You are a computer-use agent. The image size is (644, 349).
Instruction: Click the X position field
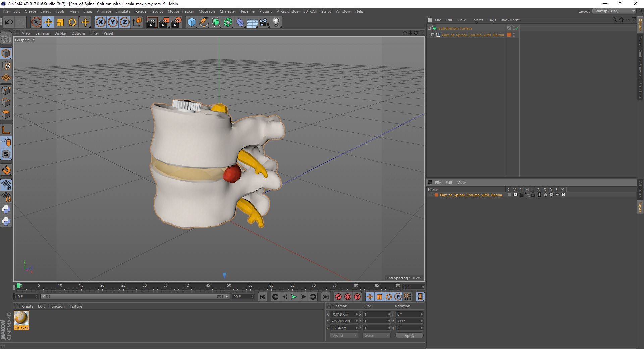[344, 314]
